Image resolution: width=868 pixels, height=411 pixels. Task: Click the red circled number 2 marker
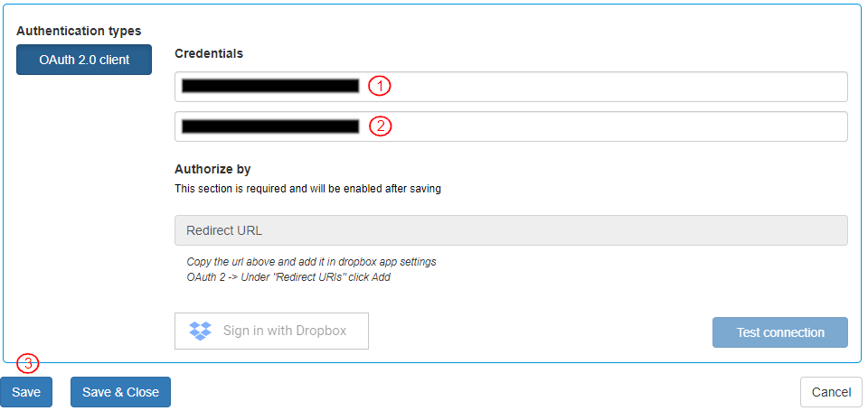click(x=380, y=126)
